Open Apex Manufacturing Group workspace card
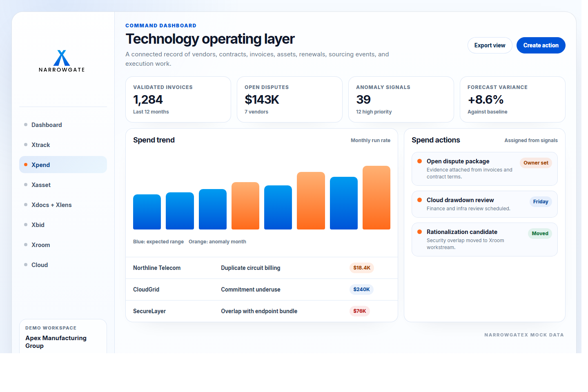Viewport: 588px width, 392px height. (63, 337)
